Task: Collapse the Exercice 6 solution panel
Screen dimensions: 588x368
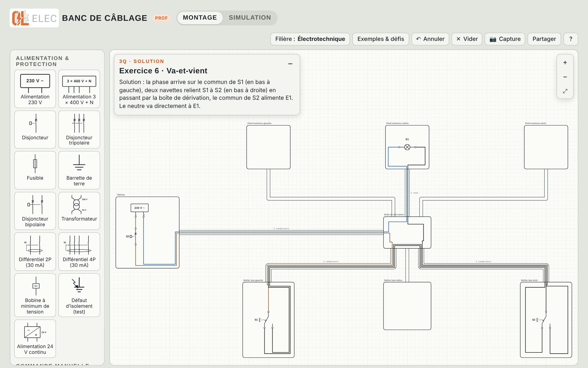Action: click(290, 64)
